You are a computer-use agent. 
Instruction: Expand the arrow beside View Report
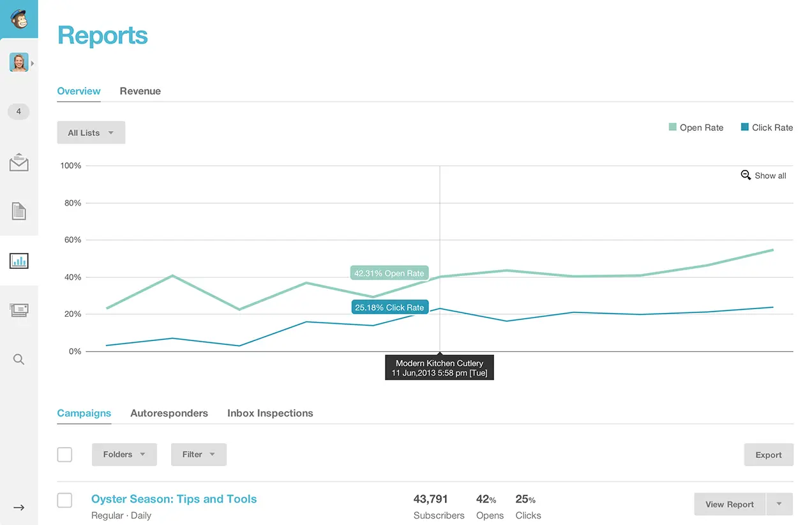tap(779, 504)
